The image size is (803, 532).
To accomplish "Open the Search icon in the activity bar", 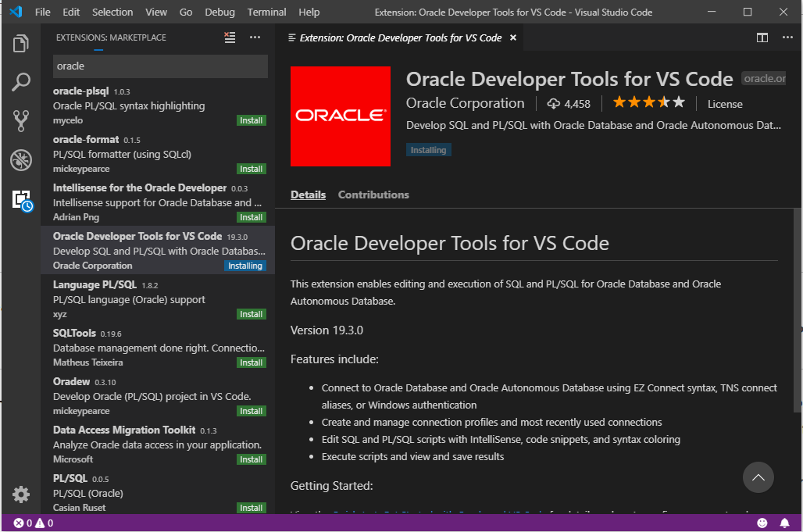I will tap(21, 82).
